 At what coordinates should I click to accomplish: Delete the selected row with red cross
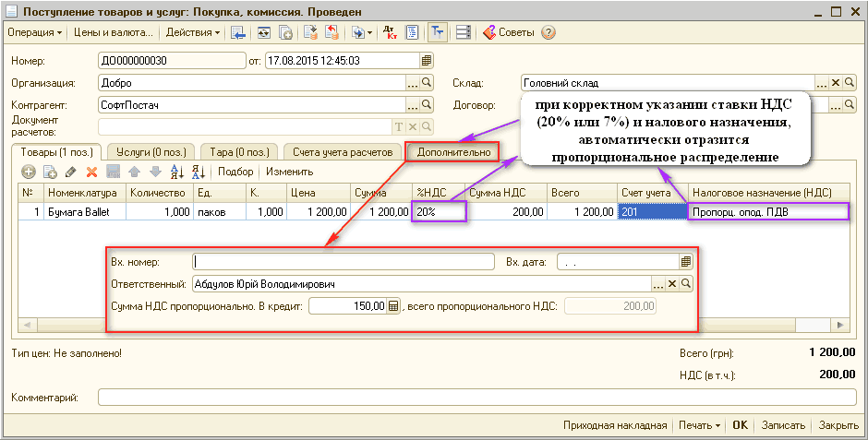tap(92, 172)
